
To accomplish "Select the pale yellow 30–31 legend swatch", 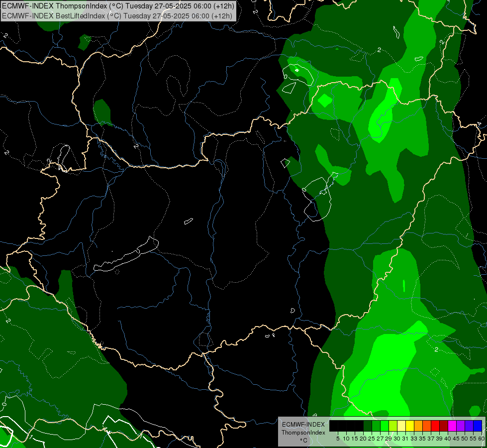I will click(x=401, y=426).
